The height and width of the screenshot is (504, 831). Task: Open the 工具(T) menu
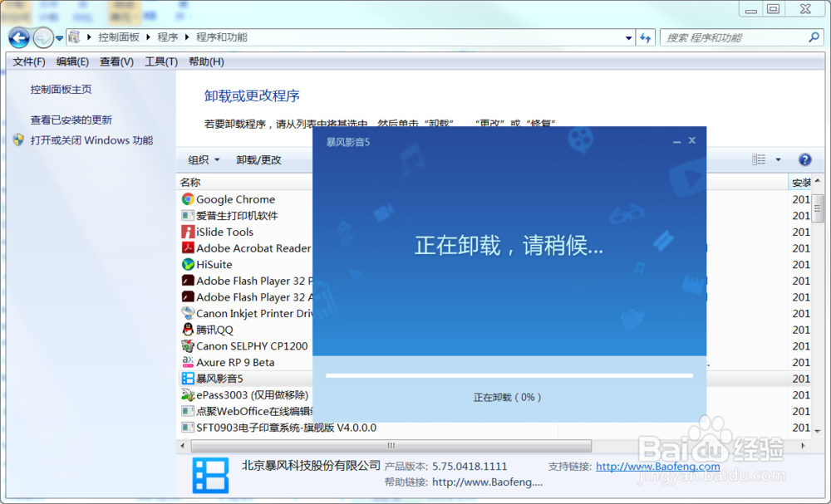[x=161, y=61]
